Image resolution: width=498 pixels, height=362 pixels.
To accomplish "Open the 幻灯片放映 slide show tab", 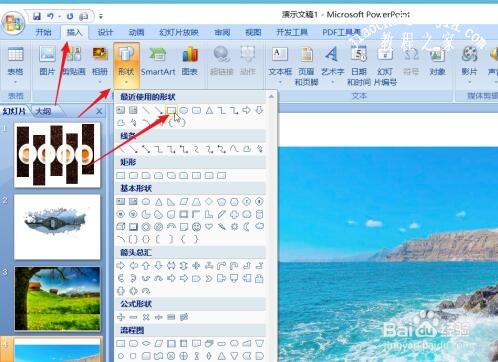I will click(179, 32).
